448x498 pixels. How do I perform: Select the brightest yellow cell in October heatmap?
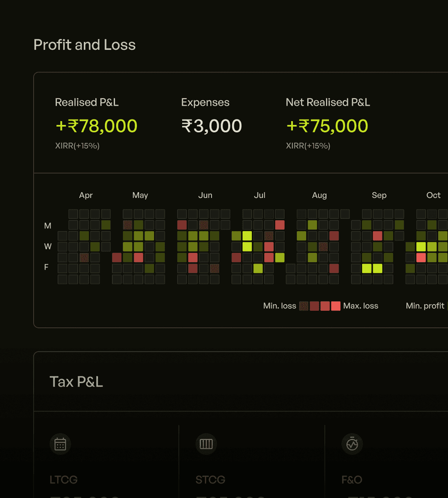tap(421, 247)
